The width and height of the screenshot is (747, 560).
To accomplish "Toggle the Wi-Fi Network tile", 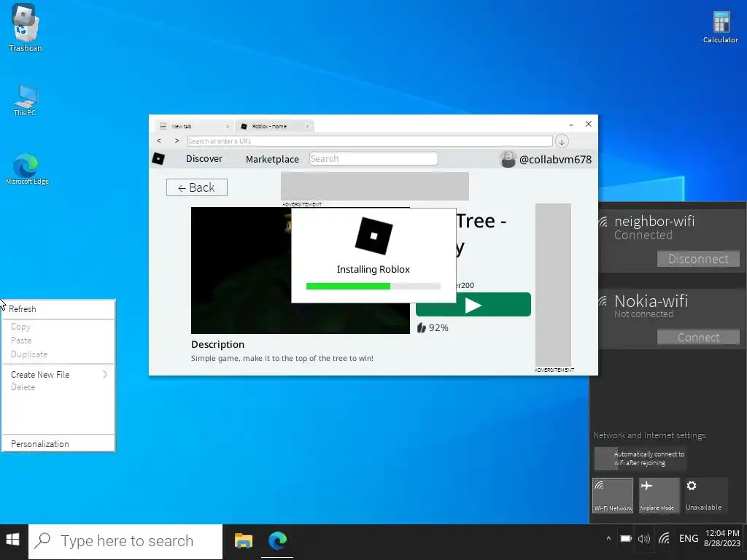I will click(x=613, y=495).
